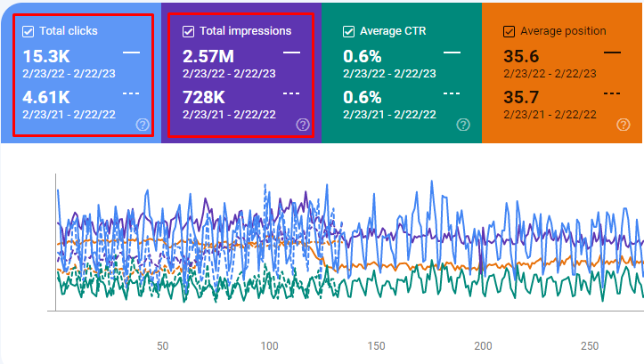Untick the Average position checkbox
The width and height of the screenshot is (644, 364).
[509, 31]
